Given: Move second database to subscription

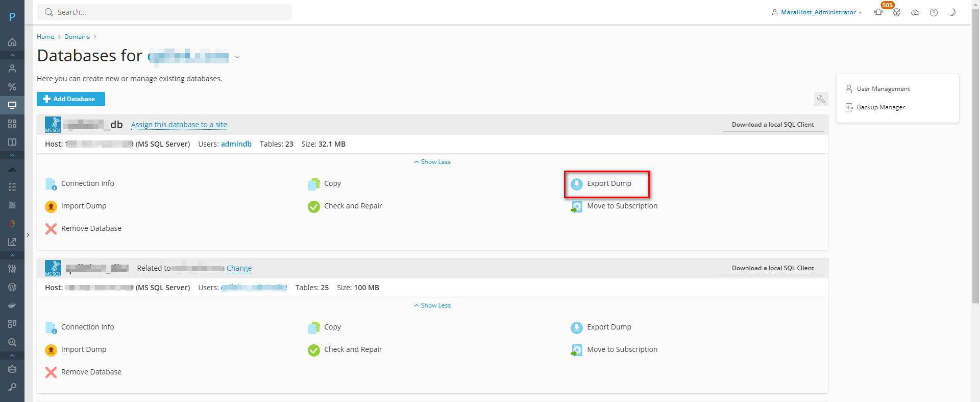Looking at the screenshot, I should [614, 349].
